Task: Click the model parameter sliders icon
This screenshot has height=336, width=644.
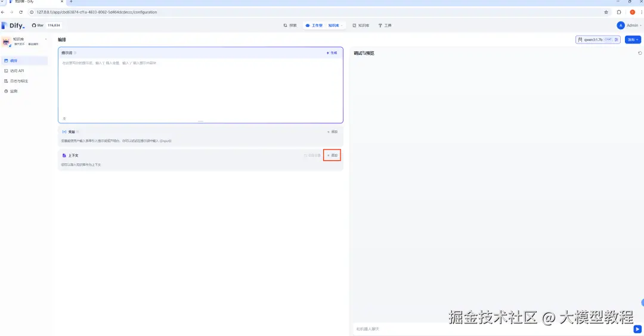Action: (616, 40)
